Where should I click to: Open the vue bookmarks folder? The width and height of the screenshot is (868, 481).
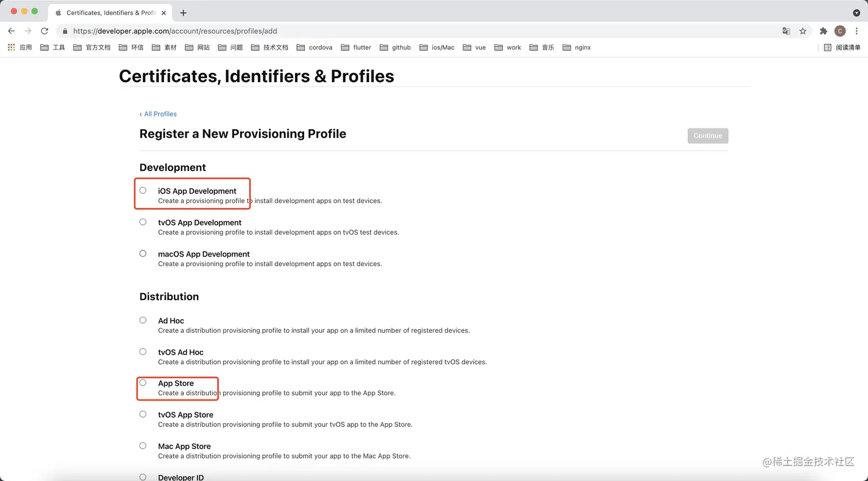coord(474,48)
